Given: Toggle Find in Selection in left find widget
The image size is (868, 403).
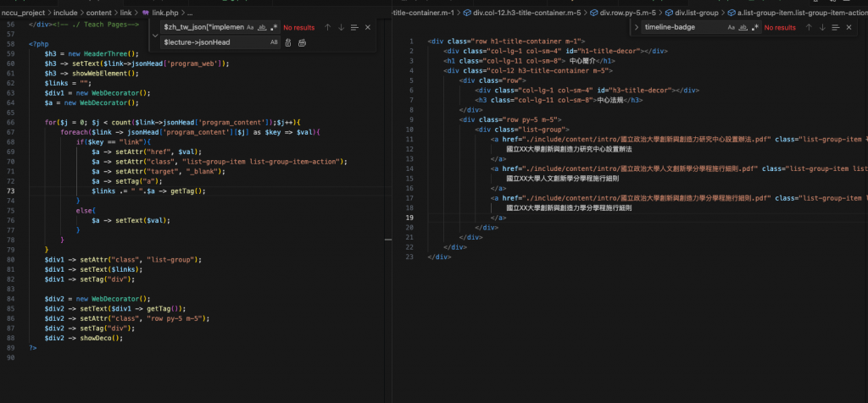Looking at the screenshot, I should (x=354, y=27).
